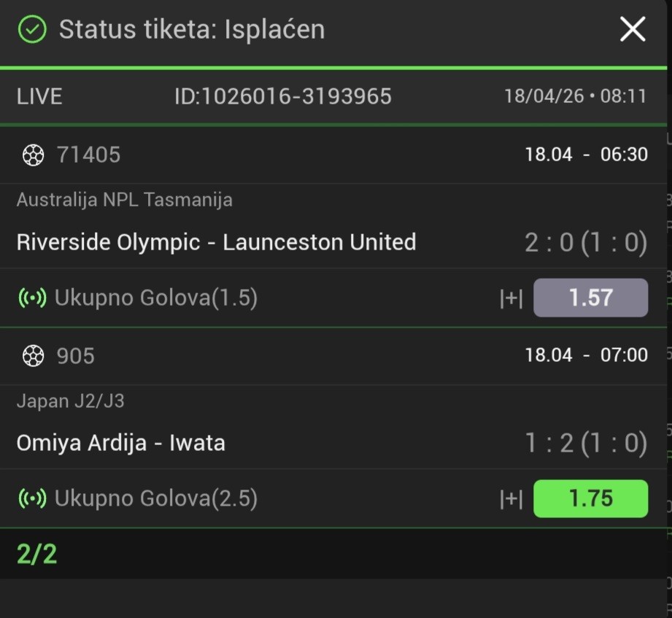This screenshot has height=618, width=672.
Task: Expand the |+| marker next to 1.75
Action: pyautogui.click(x=511, y=499)
